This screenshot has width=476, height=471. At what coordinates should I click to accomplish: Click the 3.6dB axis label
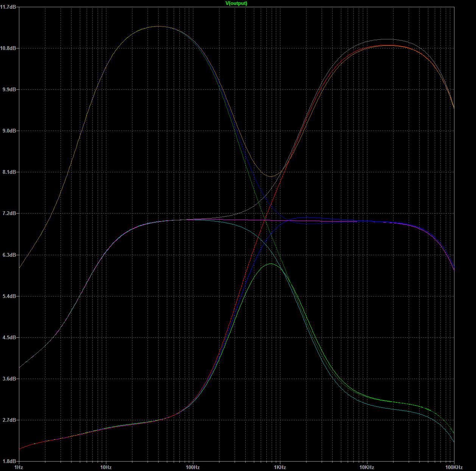9,379
